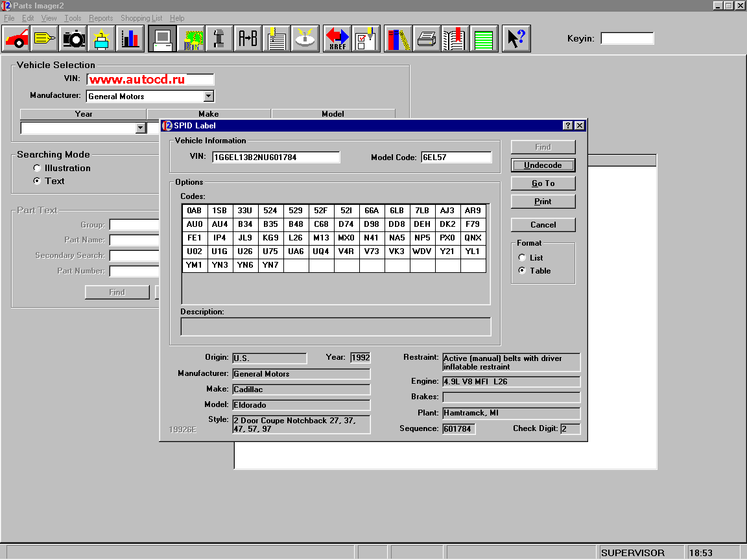Image resolution: width=747 pixels, height=560 pixels.
Task: Open the Tools menu
Action: [x=73, y=18]
